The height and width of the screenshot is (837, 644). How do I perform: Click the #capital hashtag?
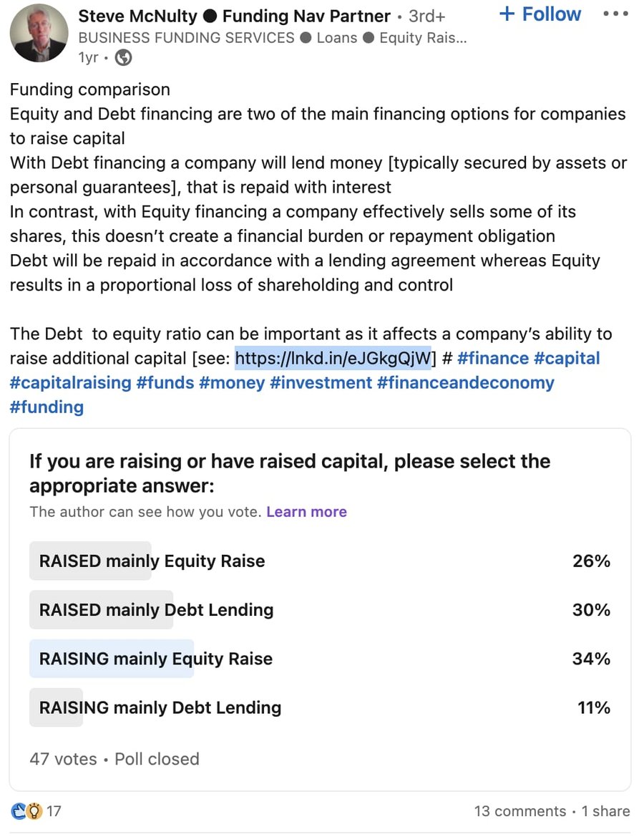click(x=568, y=358)
